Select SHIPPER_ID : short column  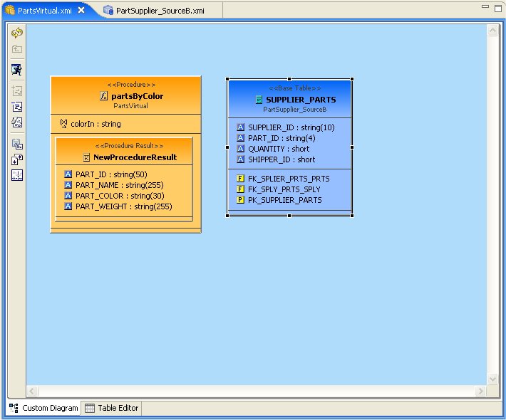pyautogui.click(x=282, y=159)
